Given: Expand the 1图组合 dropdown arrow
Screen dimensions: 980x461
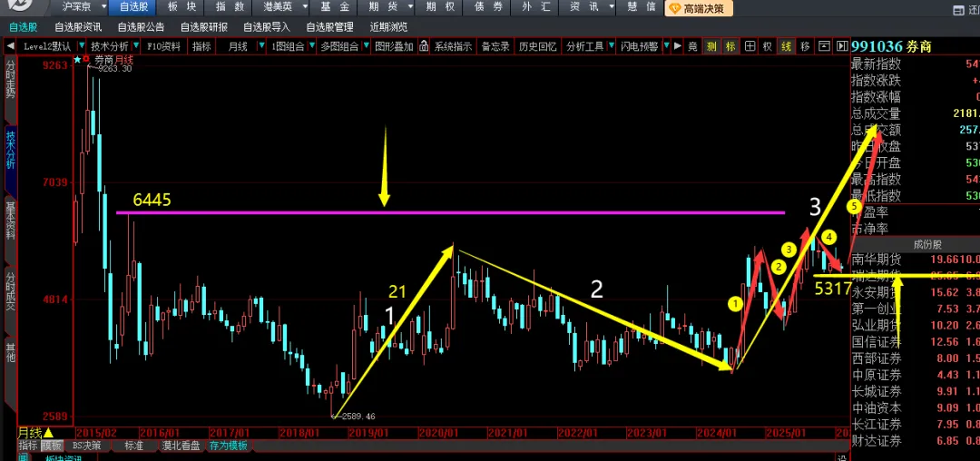Looking at the screenshot, I should point(310,46).
